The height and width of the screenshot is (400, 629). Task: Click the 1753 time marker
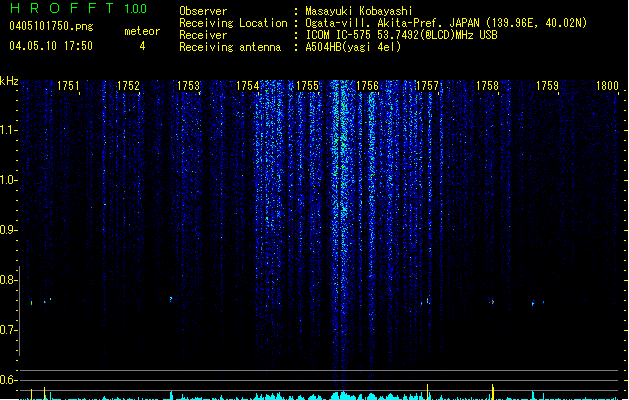click(x=188, y=86)
